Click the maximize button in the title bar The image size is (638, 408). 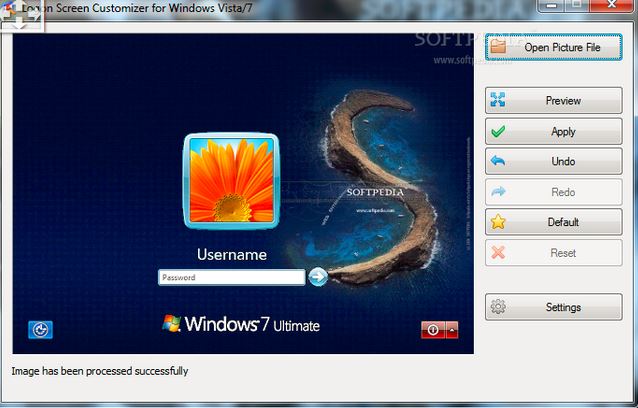coord(577,5)
